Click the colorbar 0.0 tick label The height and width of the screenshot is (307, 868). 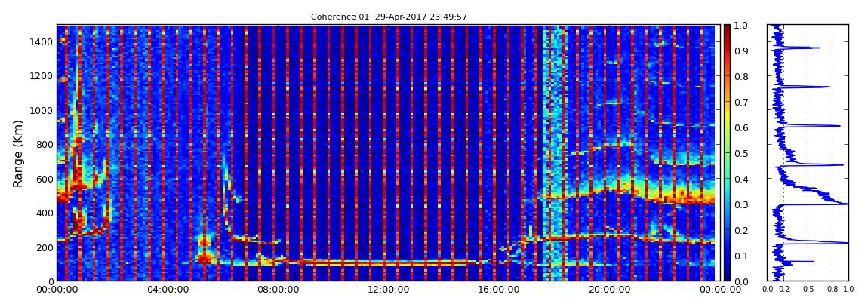point(742,281)
